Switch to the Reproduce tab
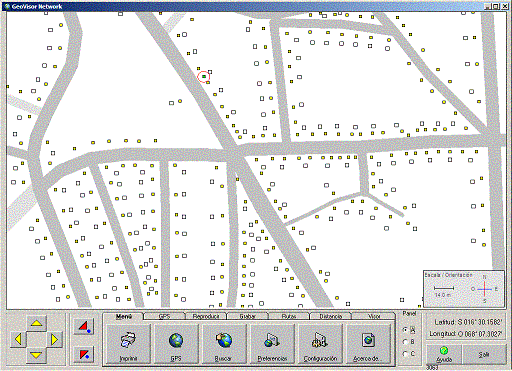The height and width of the screenshot is (371, 512). [x=206, y=316]
